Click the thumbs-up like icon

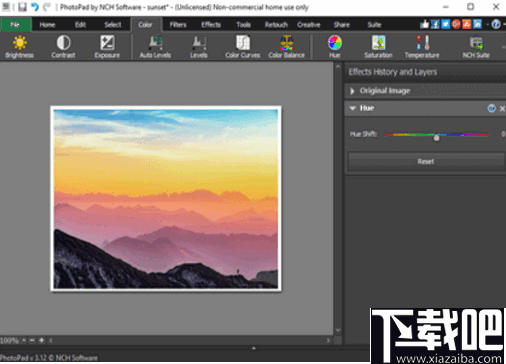click(x=424, y=24)
